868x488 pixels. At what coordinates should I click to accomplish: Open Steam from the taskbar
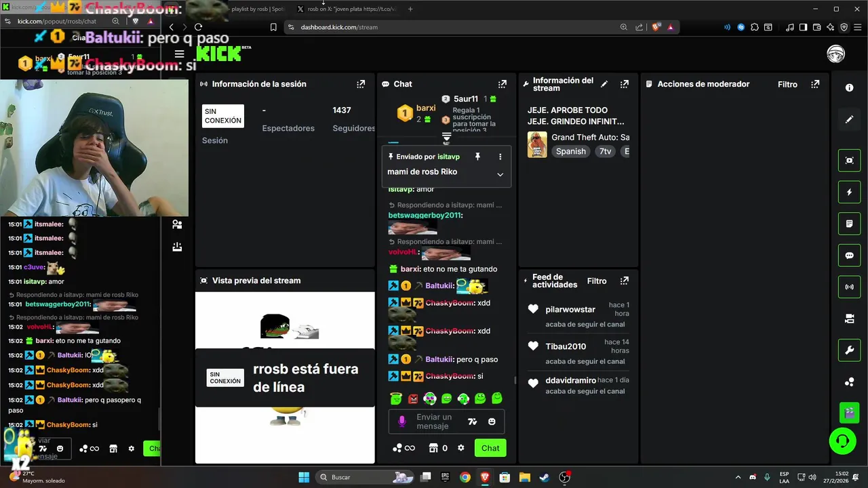(x=545, y=477)
